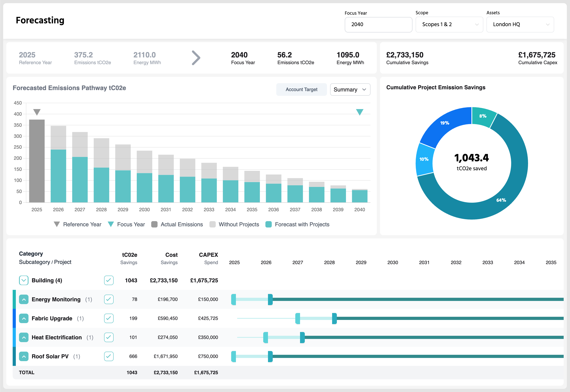The width and height of the screenshot is (570, 392).
Task: Click Fabric Upgrade timeline end handle
Action: [334, 319]
